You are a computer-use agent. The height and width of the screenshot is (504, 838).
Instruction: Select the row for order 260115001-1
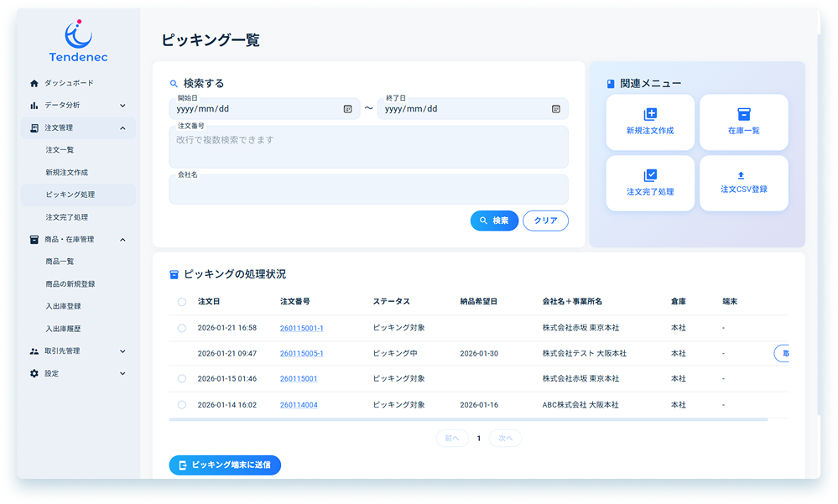coord(182,328)
